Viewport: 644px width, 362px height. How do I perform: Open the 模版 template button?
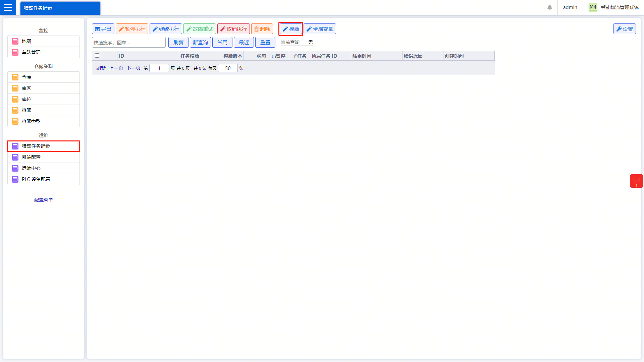click(x=291, y=29)
